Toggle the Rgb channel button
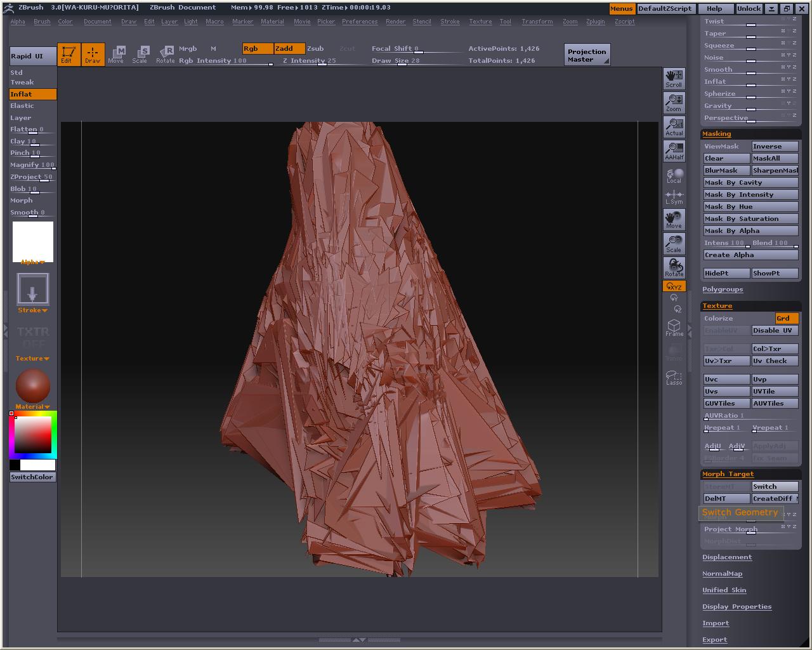This screenshot has height=650, width=812. coord(258,48)
